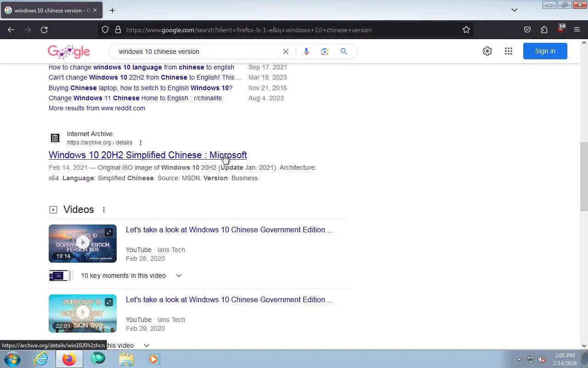The height and width of the screenshot is (368, 588).
Task: Open network tray icon
Action: (x=531, y=359)
